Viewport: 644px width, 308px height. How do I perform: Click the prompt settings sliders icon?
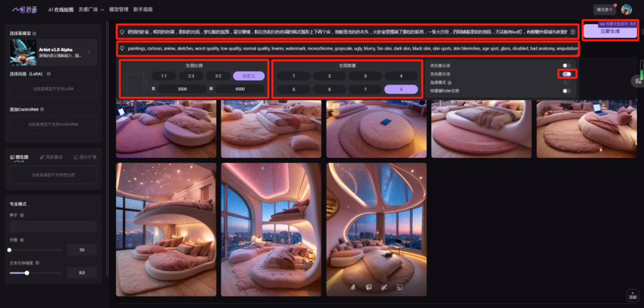click(573, 32)
